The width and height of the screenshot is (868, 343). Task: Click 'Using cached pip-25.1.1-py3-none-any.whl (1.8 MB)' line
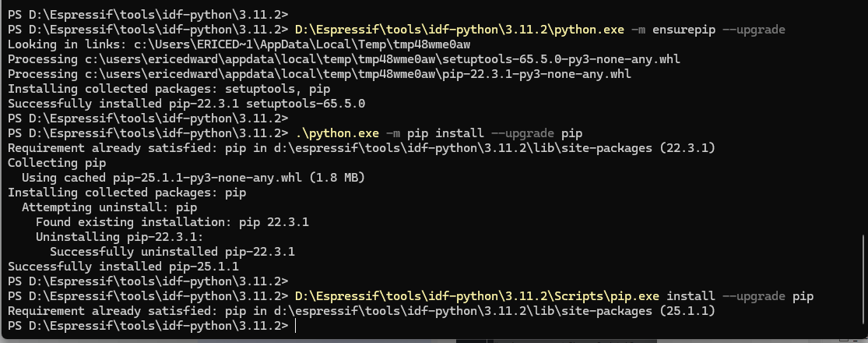[x=193, y=178]
